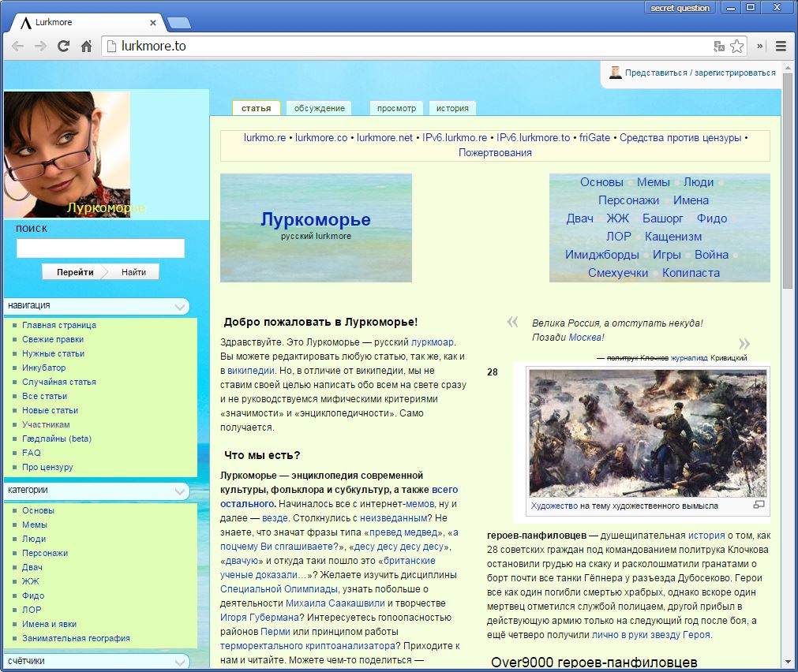Image resolution: width=798 pixels, height=672 pixels.
Task: Open the toolbar overflow chevron menu
Action: [759, 46]
